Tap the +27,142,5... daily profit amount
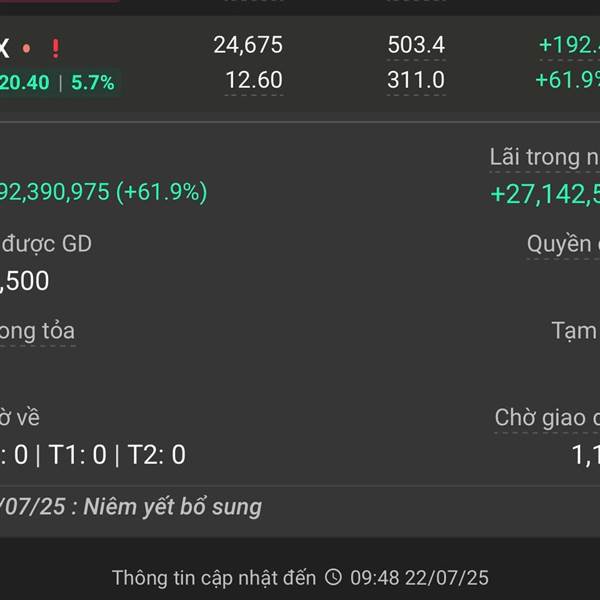 click(545, 194)
